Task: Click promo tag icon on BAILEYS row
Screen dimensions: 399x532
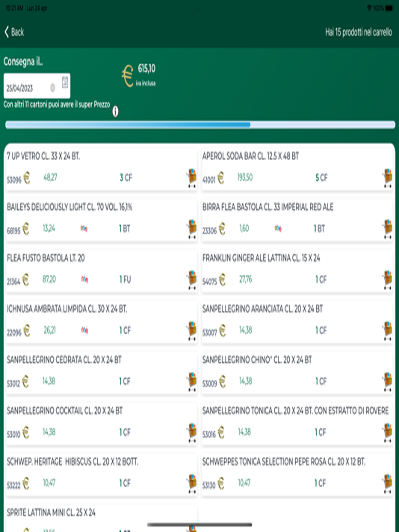Action: 84,228
